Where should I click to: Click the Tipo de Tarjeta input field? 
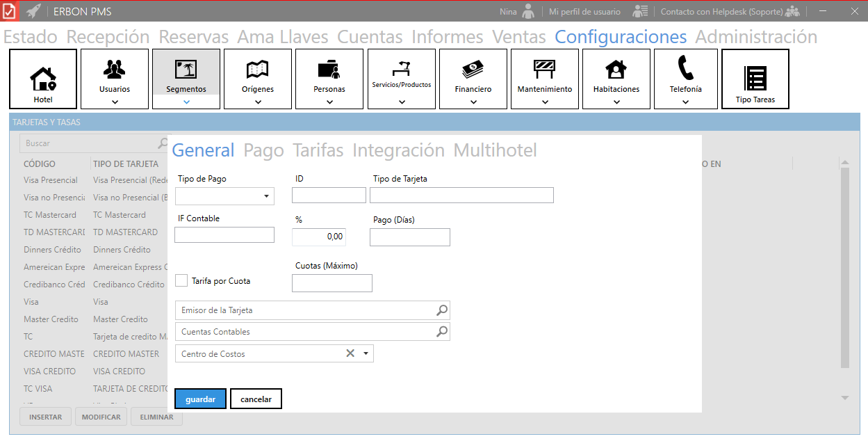coord(461,195)
